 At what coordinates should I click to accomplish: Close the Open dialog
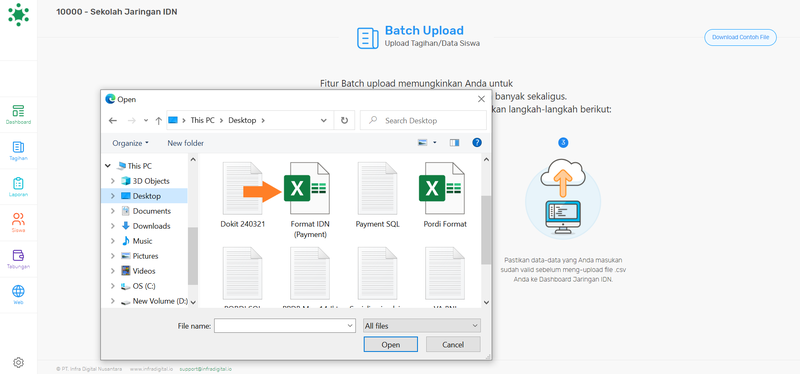click(481, 99)
